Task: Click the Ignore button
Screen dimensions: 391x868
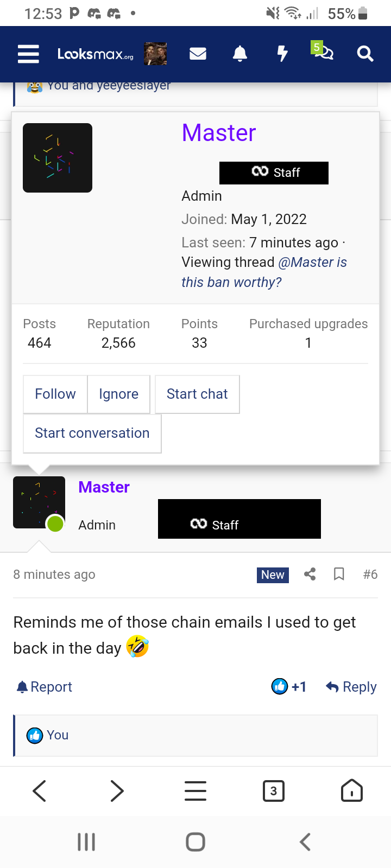Action: tap(118, 394)
